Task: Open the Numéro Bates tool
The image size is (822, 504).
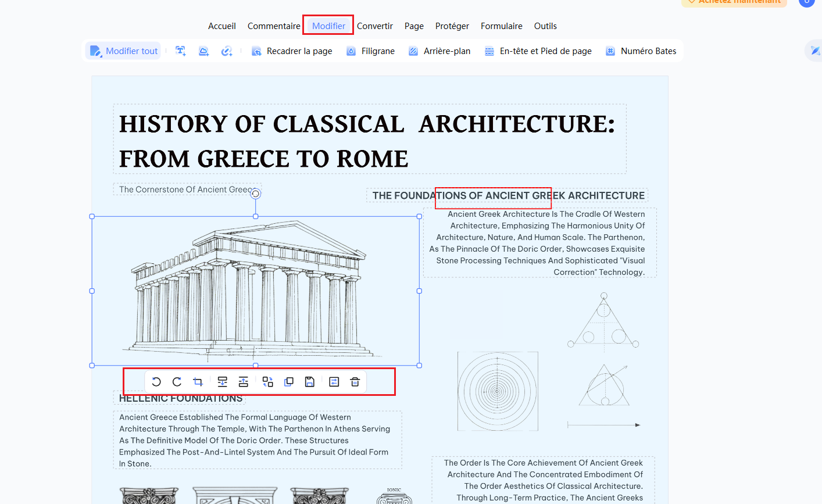Action: 641,51
